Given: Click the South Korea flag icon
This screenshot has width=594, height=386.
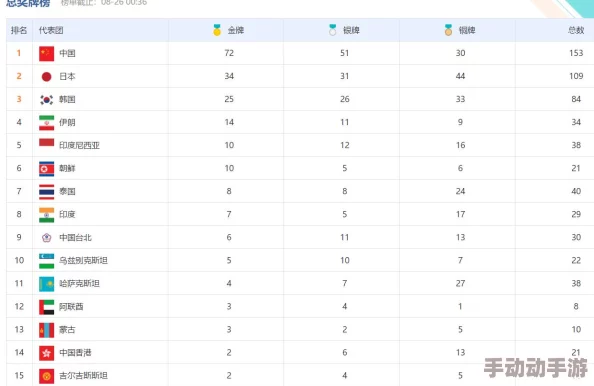Looking at the screenshot, I should pyautogui.click(x=47, y=100).
